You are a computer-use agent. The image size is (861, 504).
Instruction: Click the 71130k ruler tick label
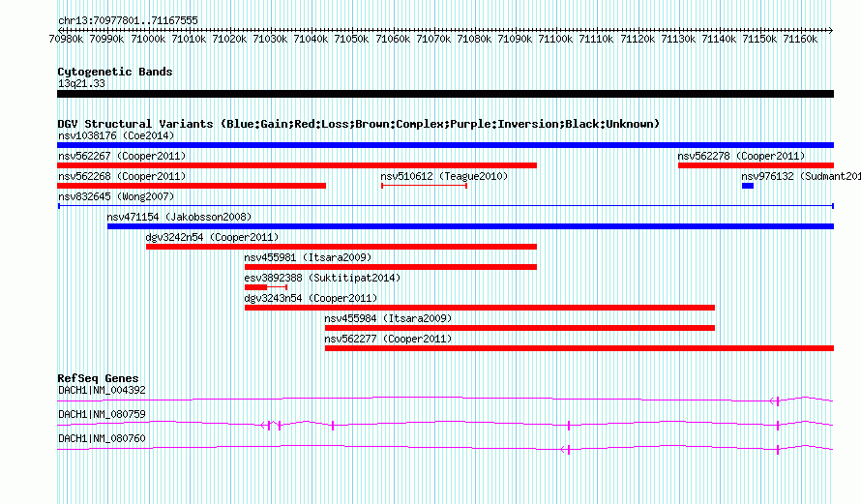click(x=678, y=39)
